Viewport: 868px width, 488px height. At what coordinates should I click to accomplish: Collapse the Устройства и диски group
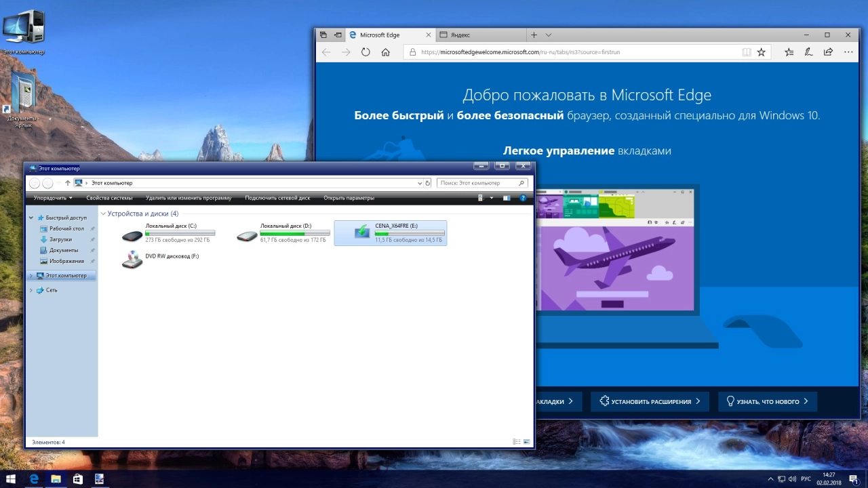pos(103,213)
